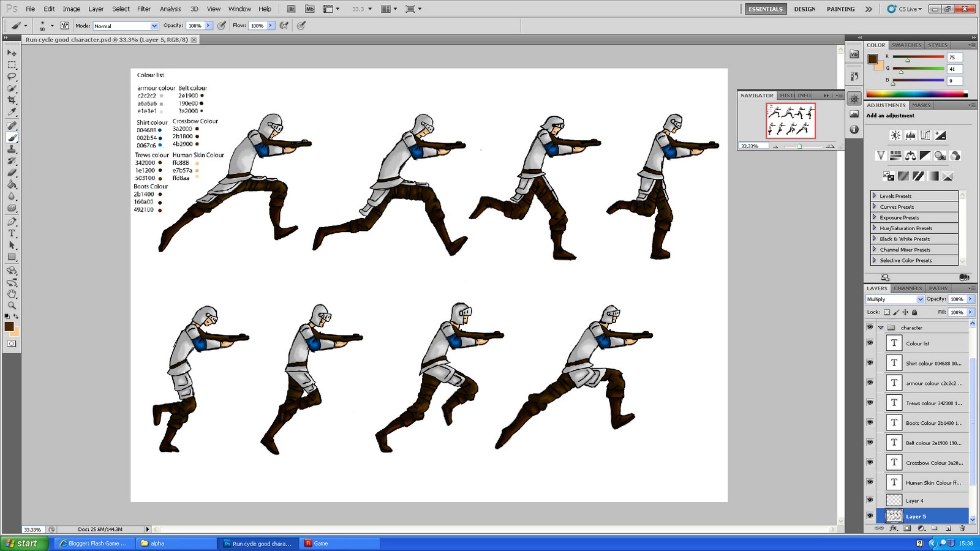The image size is (980, 551).
Task: Hide the character layer group
Action: point(870,328)
